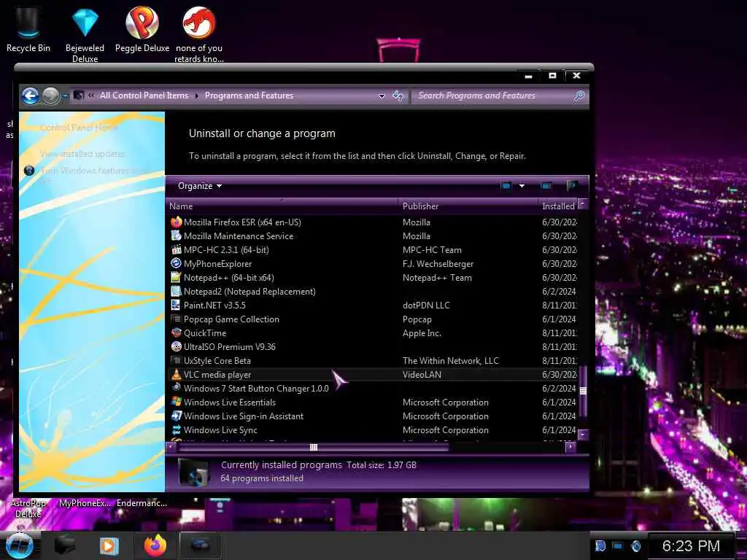Click the 6:23 PM clock in tray
747x560 pixels.
tap(692, 545)
